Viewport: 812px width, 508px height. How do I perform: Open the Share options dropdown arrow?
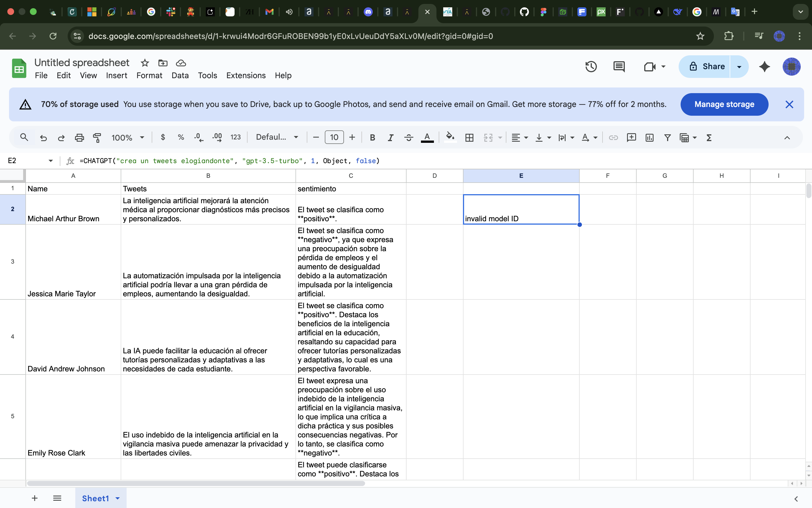point(739,67)
